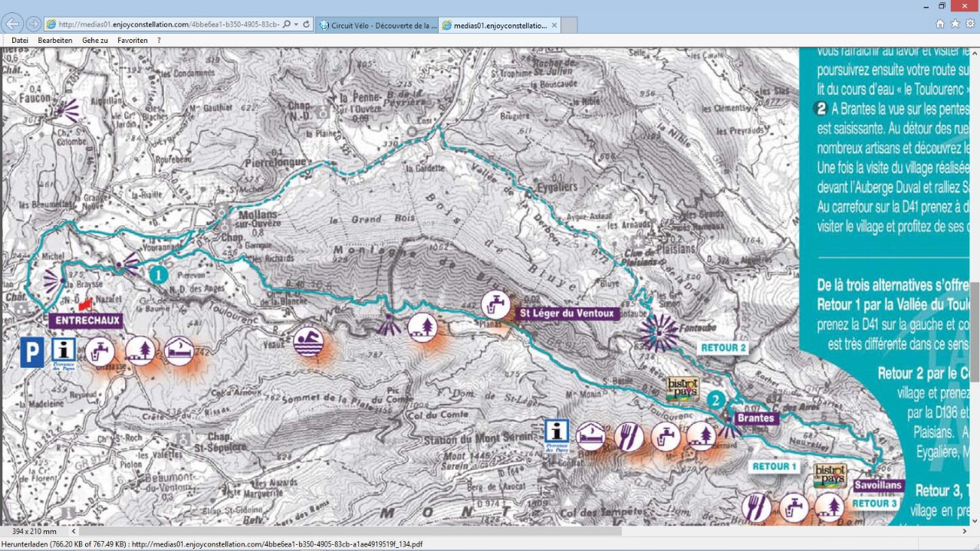The width and height of the screenshot is (980, 551).
Task: Open the Favorites star icon
Action: click(955, 24)
